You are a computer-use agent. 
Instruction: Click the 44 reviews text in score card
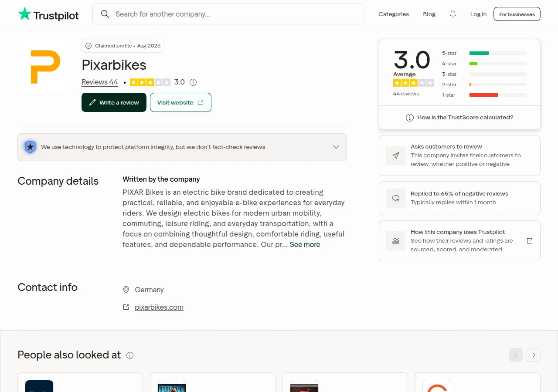(406, 94)
